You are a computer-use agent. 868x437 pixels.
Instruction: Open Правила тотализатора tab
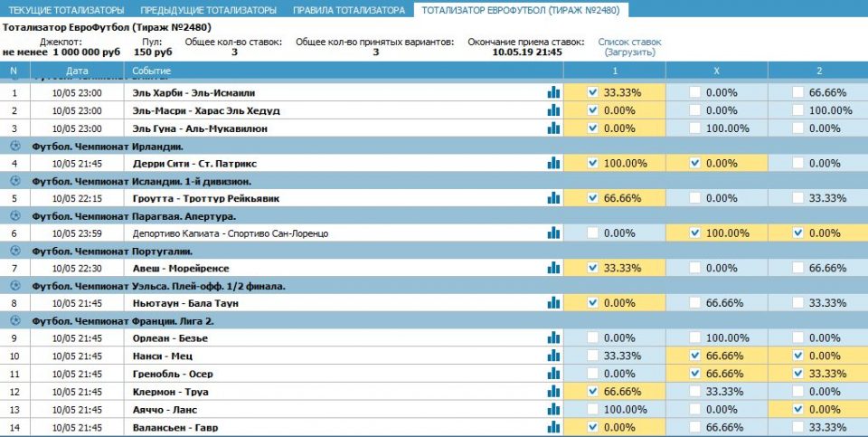(348, 10)
